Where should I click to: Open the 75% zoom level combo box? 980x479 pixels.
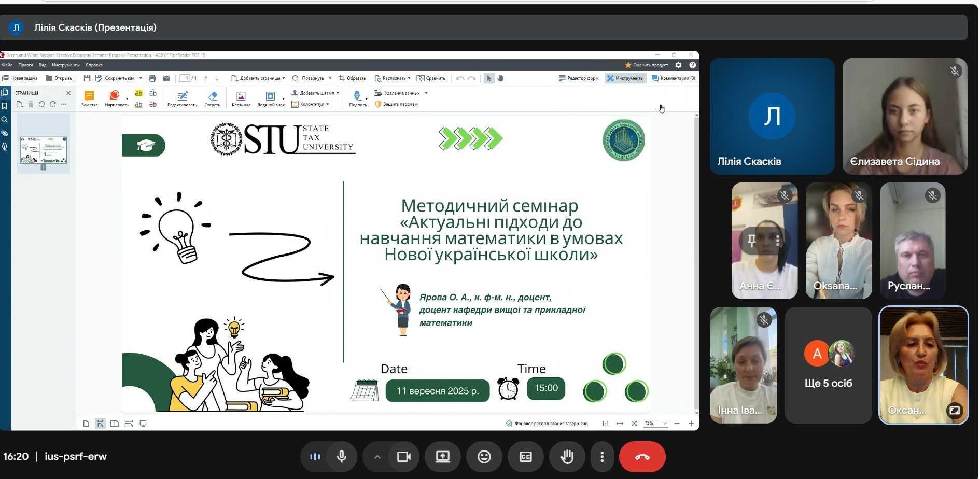click(655, 424)
